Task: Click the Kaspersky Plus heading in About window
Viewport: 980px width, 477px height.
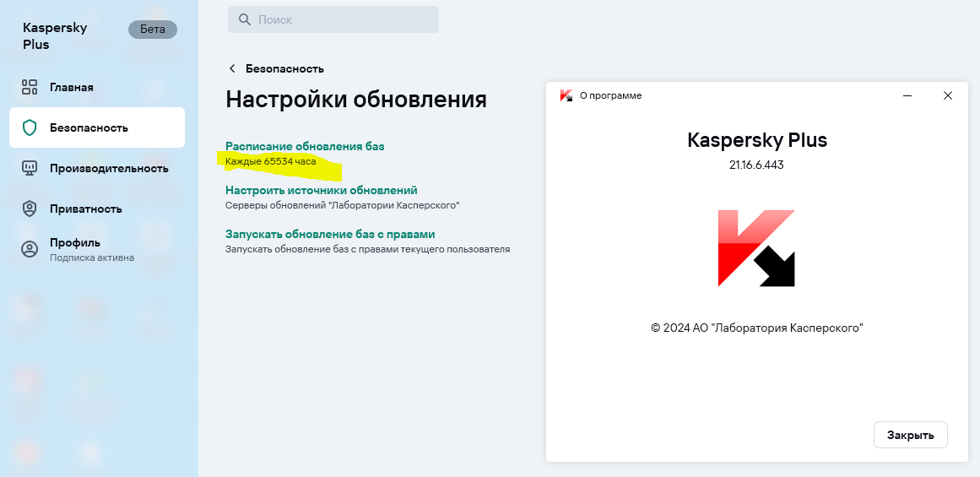Action: point(757,139)
